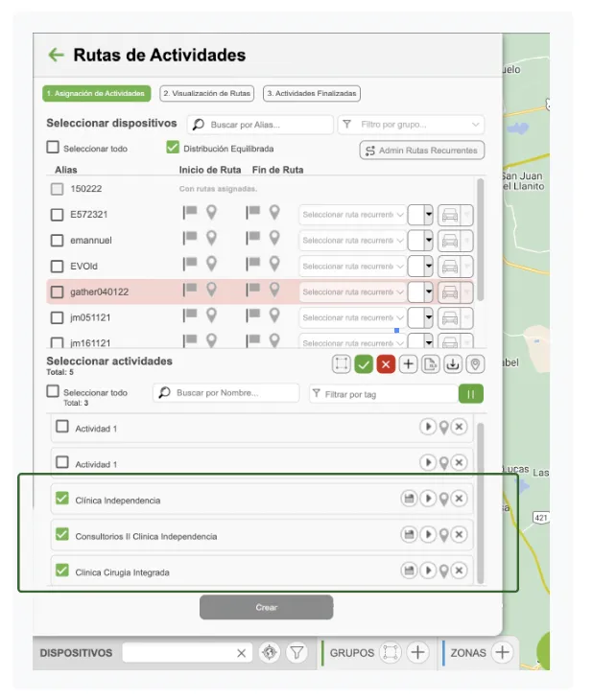593x700 pixels.
Task: Check the first Actividad 1 checkbox
Action: click(x=62, y=427)
